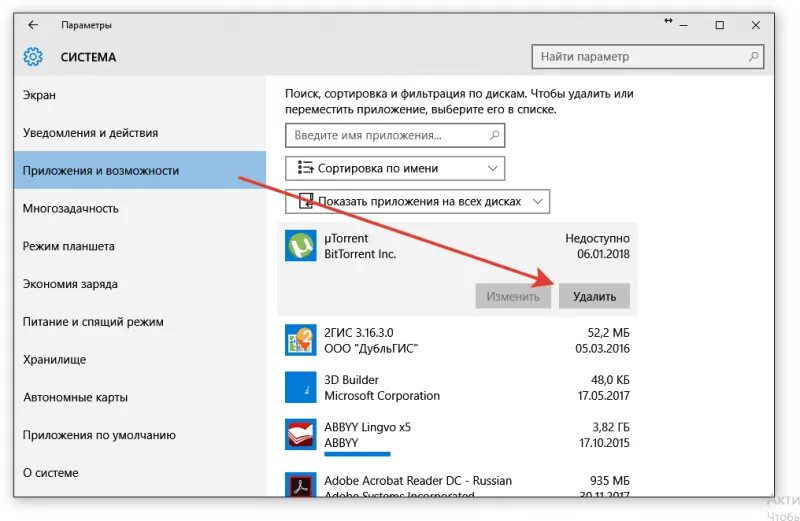
Task: Click the Введите имя приложения input box
Action: click(x=395, y=135)
